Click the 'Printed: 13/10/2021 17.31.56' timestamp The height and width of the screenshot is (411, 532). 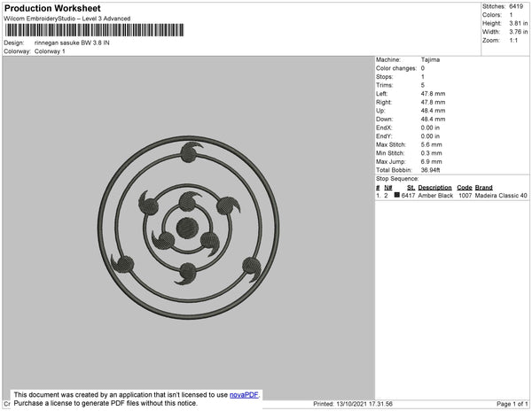tap(353, 404)
